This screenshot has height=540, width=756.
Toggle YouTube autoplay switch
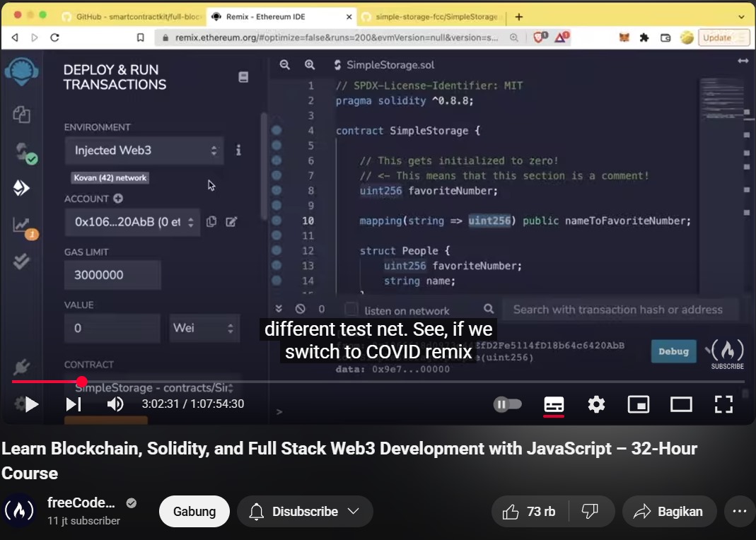(508, 404)
